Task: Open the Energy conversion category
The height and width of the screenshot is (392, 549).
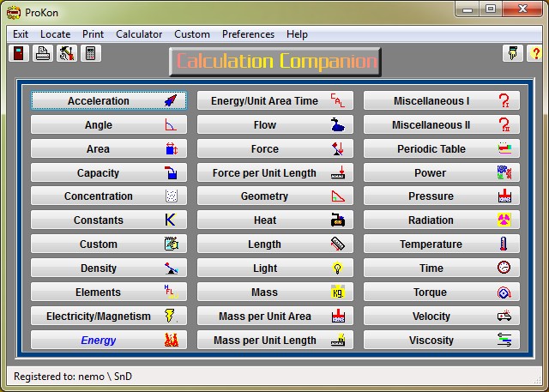Action: [x=99, y=341]
